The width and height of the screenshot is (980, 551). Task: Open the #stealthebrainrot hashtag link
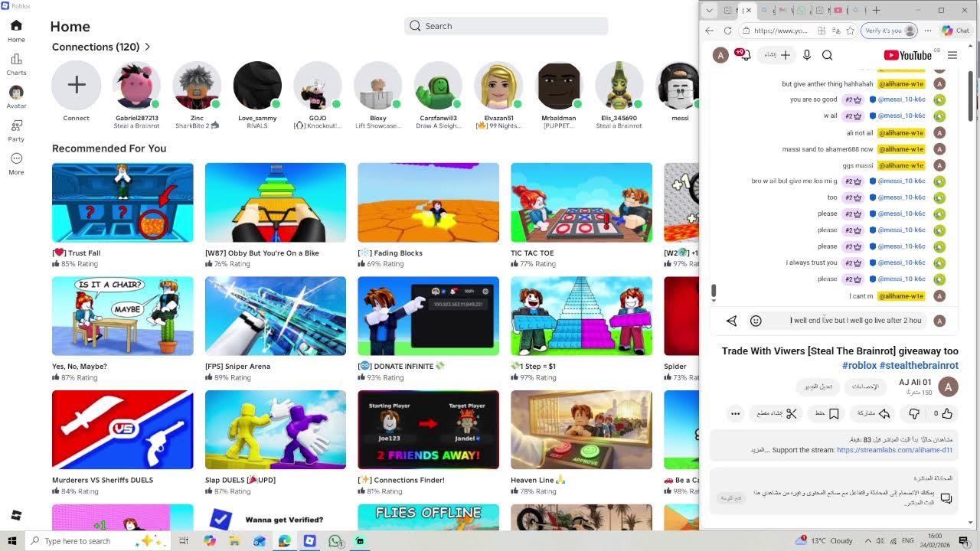click(919, 365)
